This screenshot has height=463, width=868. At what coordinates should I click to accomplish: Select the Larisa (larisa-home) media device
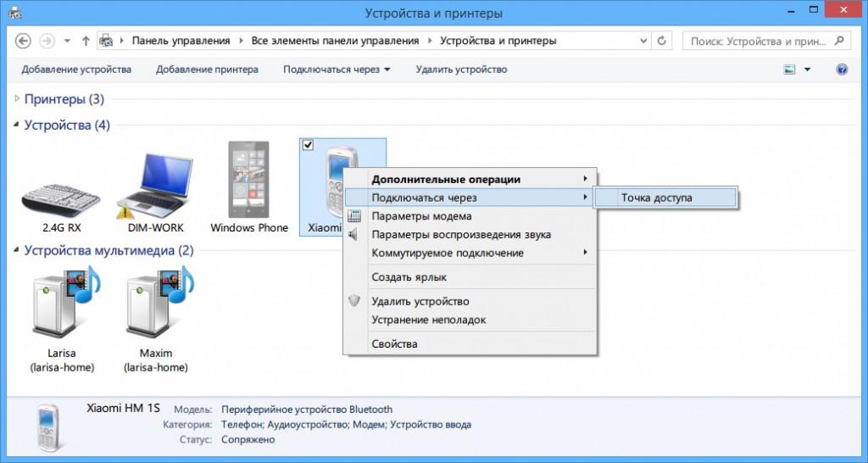click(62, 320)
